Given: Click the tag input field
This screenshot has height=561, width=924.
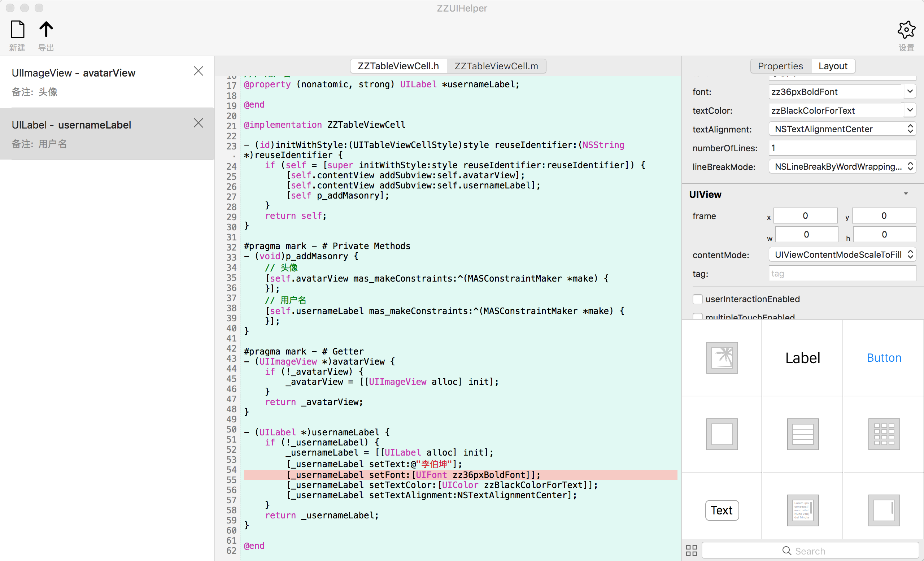Looking at the screenshot, I should point(842,274).
